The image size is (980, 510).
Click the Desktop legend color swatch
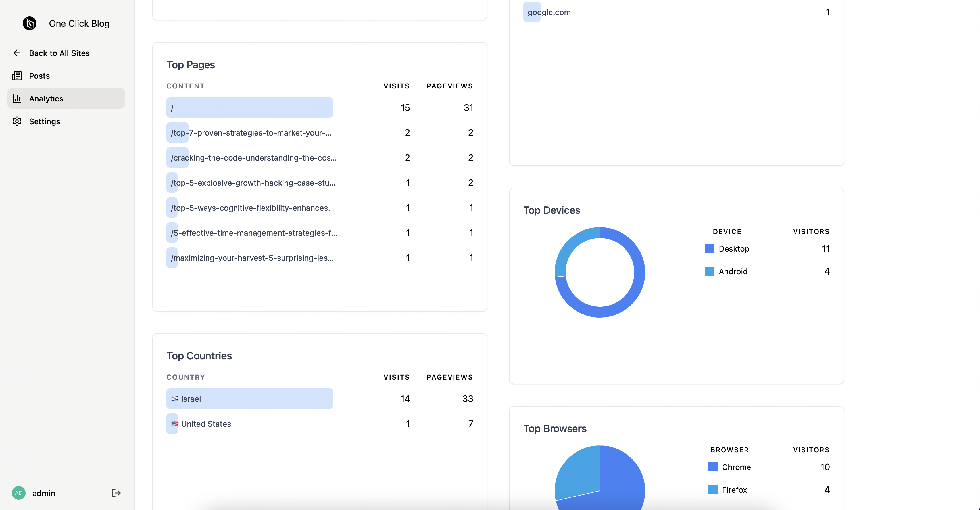pos(710,248)
